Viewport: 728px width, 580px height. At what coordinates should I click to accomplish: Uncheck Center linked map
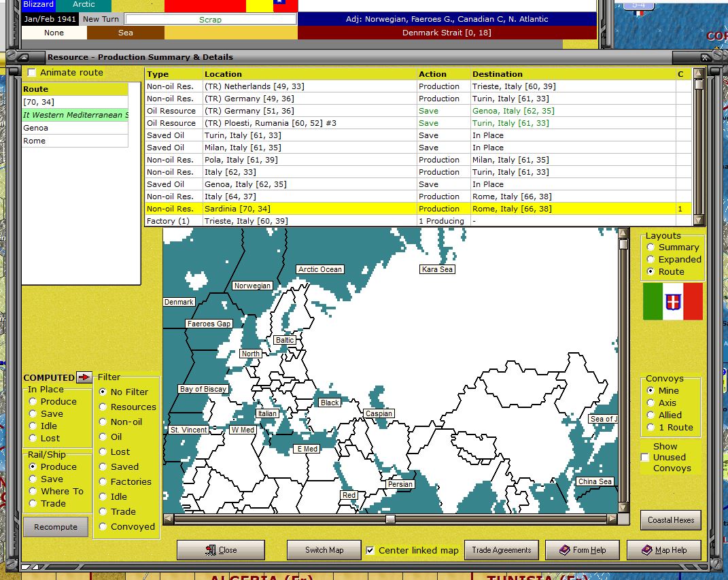(370, 550)
